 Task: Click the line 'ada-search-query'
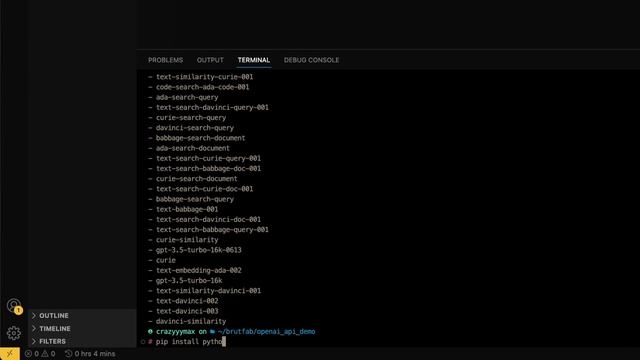click(187, 97)
